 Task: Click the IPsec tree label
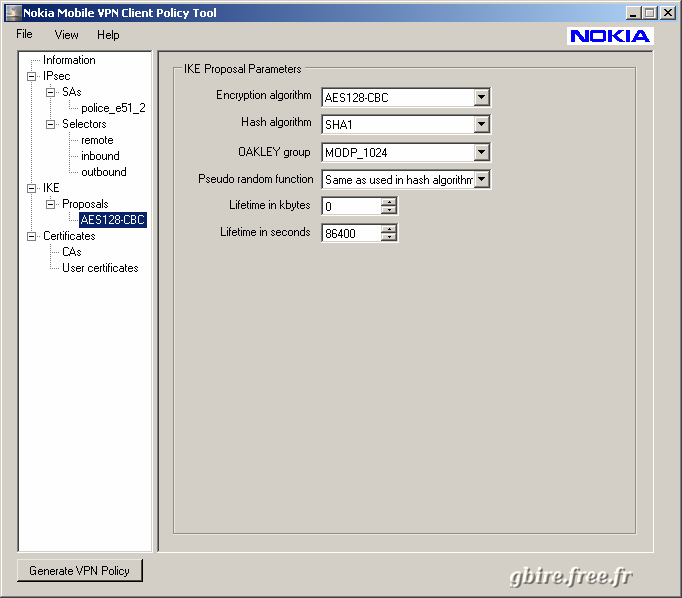pos(57,76)
